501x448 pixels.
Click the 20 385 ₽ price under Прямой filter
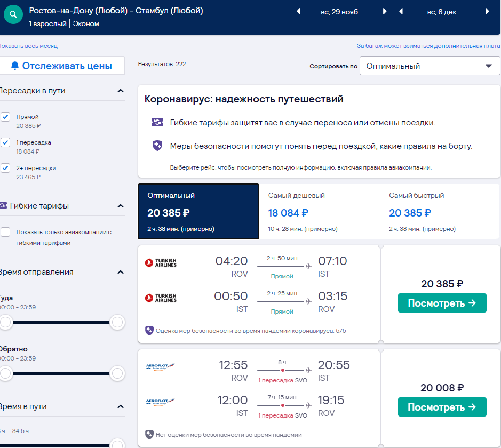tap(28, 126)
